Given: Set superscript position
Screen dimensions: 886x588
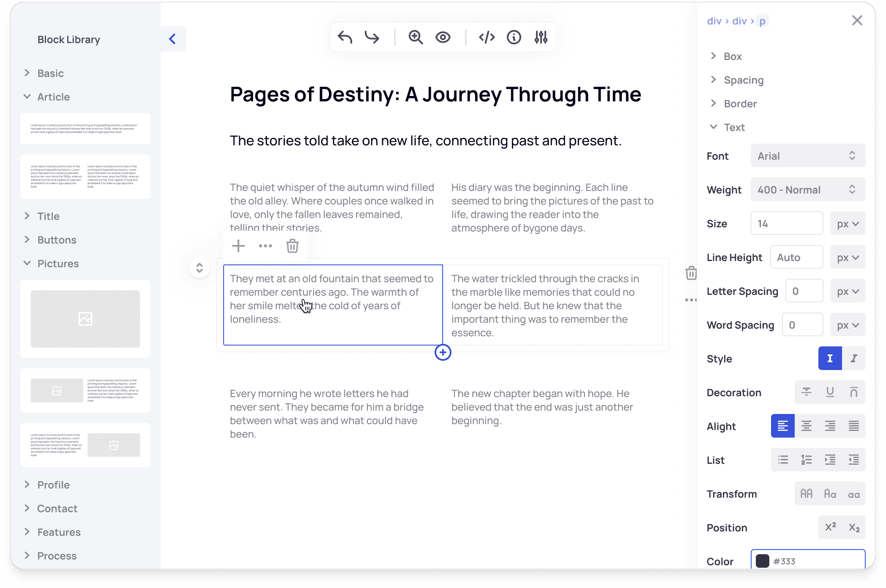Looking at the screenshot, I should [x=830, y=527].
